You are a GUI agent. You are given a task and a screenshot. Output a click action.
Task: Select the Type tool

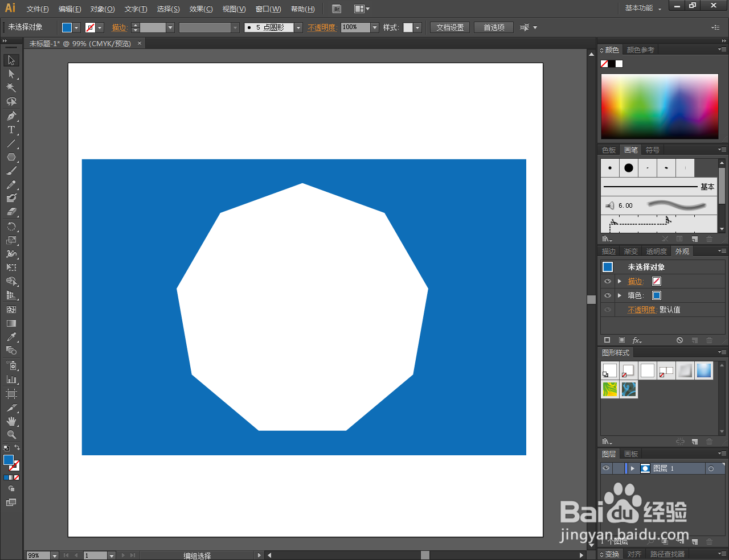point(11,130)
